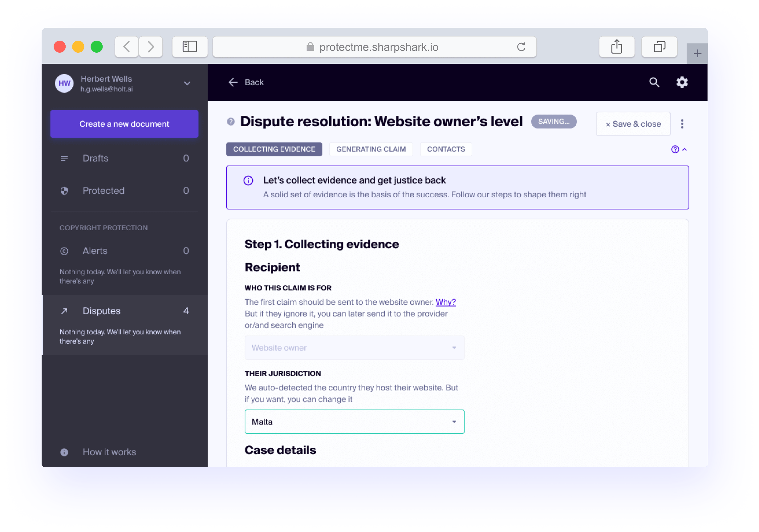Open the three-dot more options menu
Image resolution: width=759 pixels, height=532 pixels.
(x=682, y=124)
